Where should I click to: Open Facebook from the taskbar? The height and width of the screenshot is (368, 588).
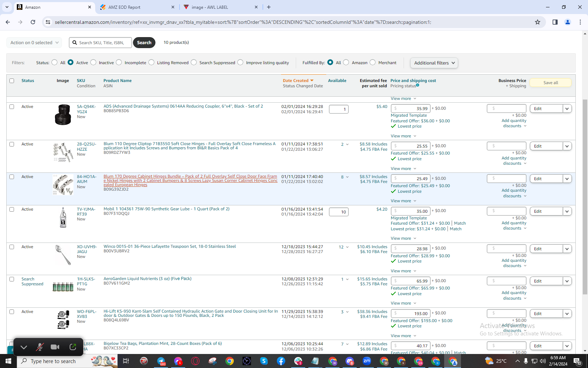(x=281, y=361)
